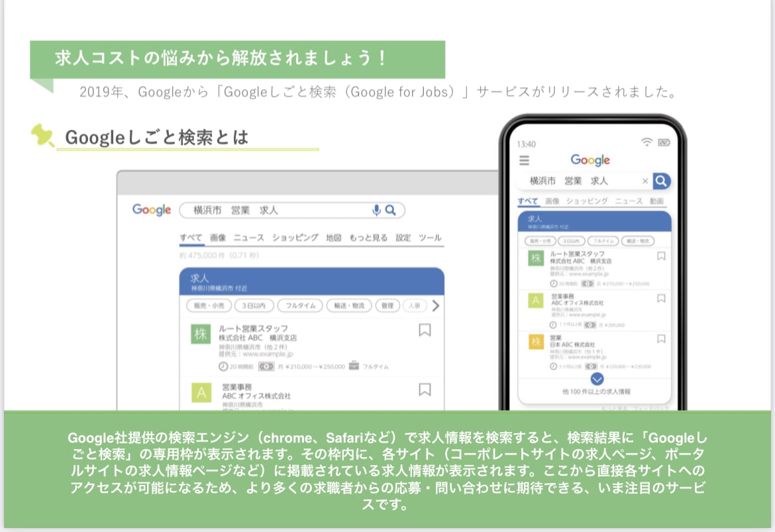This screenshot has height=532, width=775.
Task: Click the yellow-green A icon on phone
Action: coord(536,300)
